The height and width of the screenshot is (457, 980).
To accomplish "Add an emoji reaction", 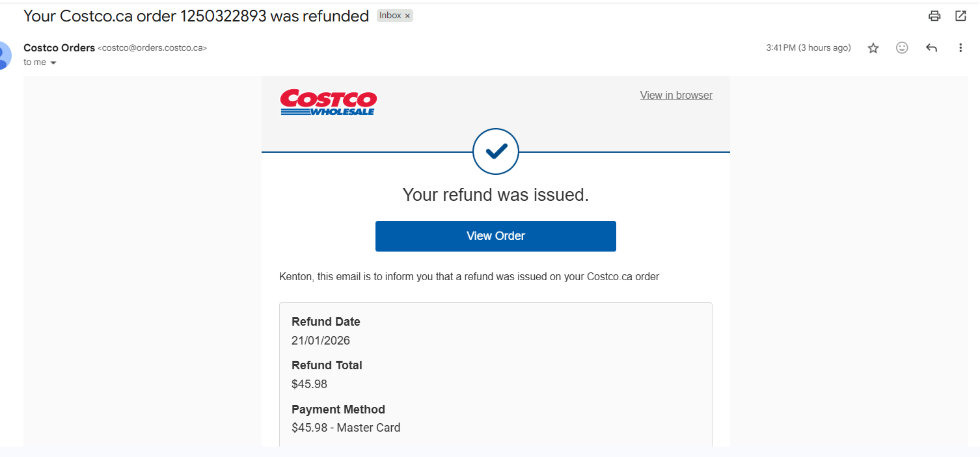I will click(902, 48).
